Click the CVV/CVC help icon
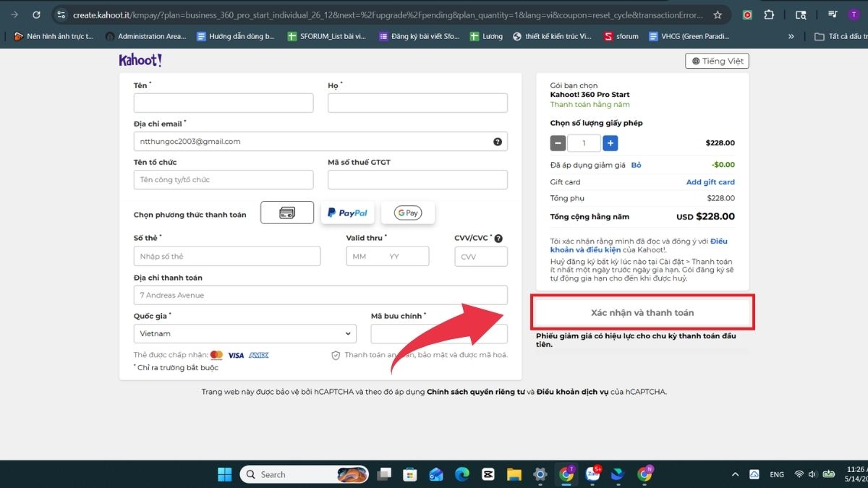868x488 pixels. (x=498, y=238)
